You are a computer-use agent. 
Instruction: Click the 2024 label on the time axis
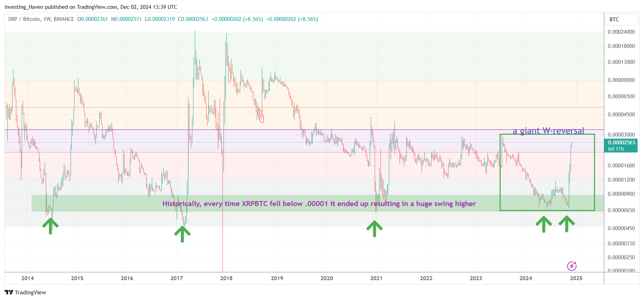coord(526,278)
